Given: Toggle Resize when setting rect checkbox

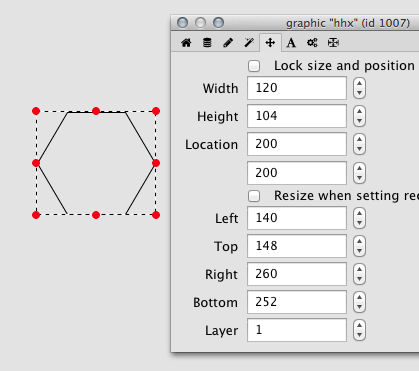Looking at the screenshot, I should 254,196.
